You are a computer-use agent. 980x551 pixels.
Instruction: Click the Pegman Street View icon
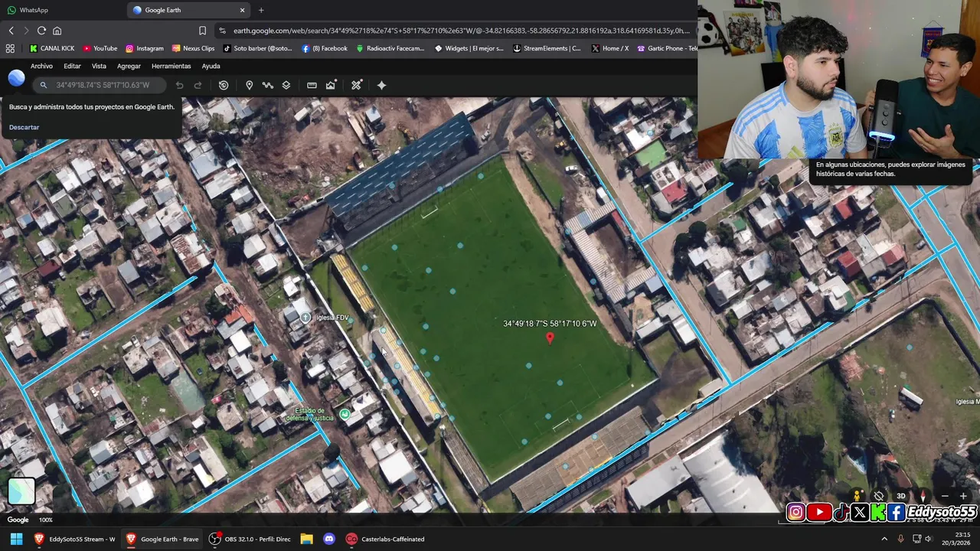click(857, 496)
